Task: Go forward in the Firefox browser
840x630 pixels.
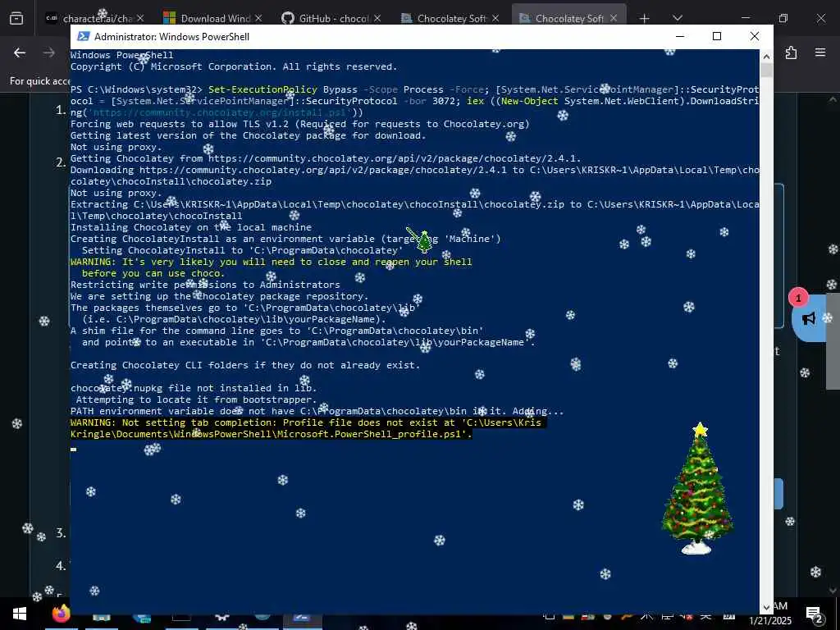Action: pyautogui.click(x=49, y=52)
